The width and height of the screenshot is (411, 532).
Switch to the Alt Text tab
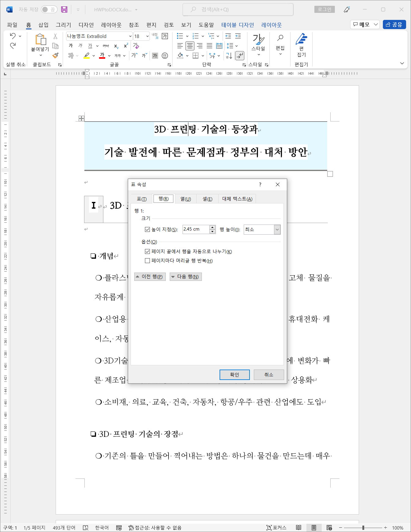[x=237, y=199]
